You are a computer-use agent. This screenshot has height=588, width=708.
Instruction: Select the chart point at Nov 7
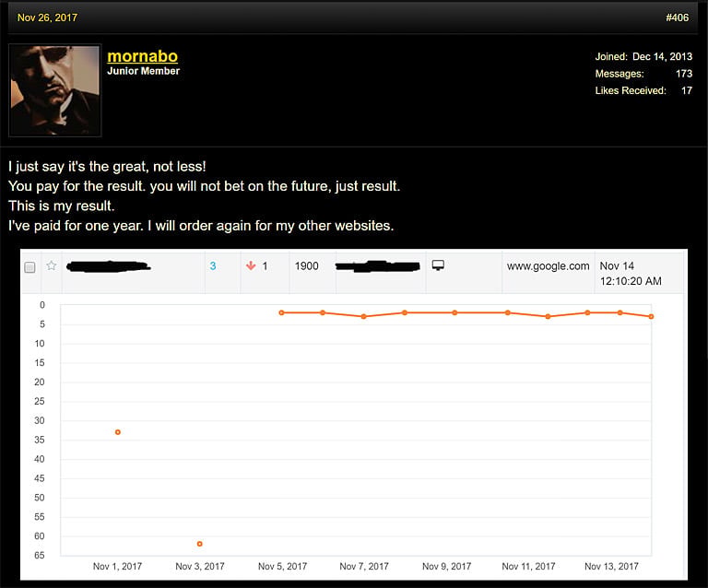coord(363,316)
